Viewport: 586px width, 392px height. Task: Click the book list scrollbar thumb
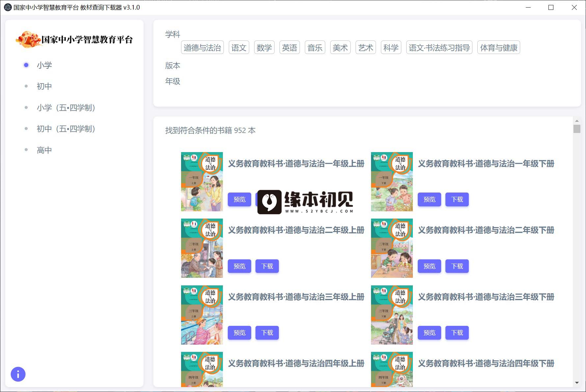(577, 129)
